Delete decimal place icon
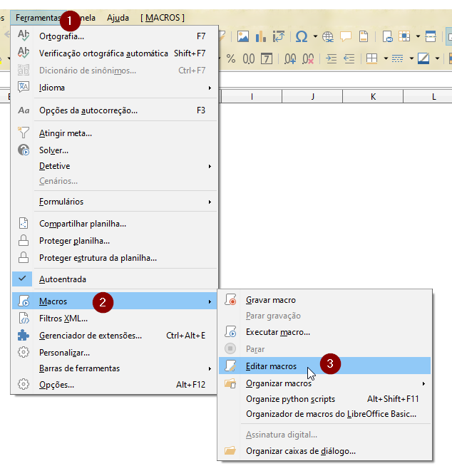 [x=308, y=58]
